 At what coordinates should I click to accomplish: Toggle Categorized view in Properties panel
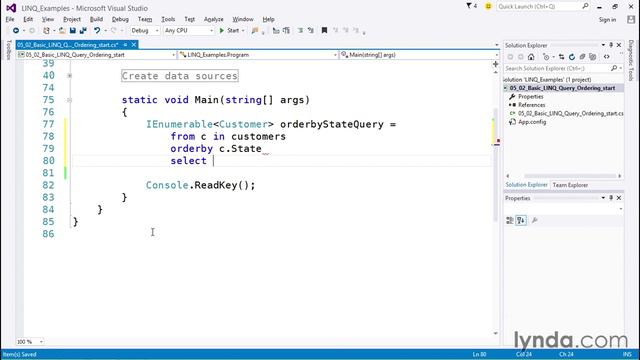pos(510,220)
